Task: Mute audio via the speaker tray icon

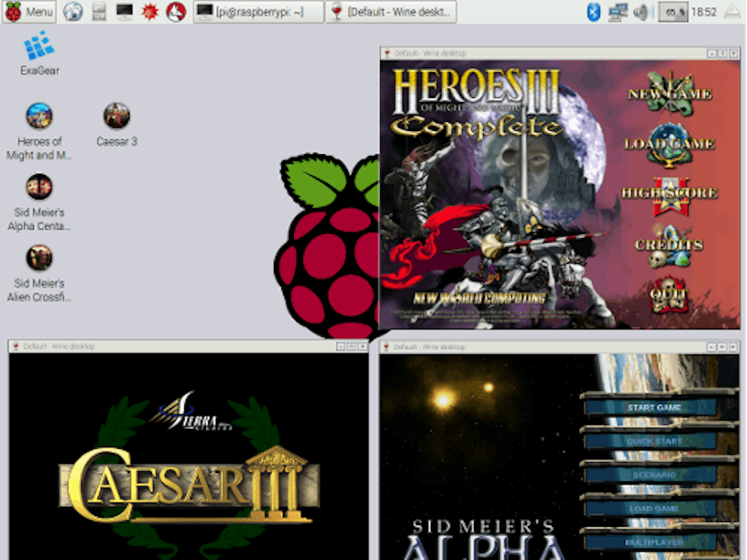Action: [641, 10]
